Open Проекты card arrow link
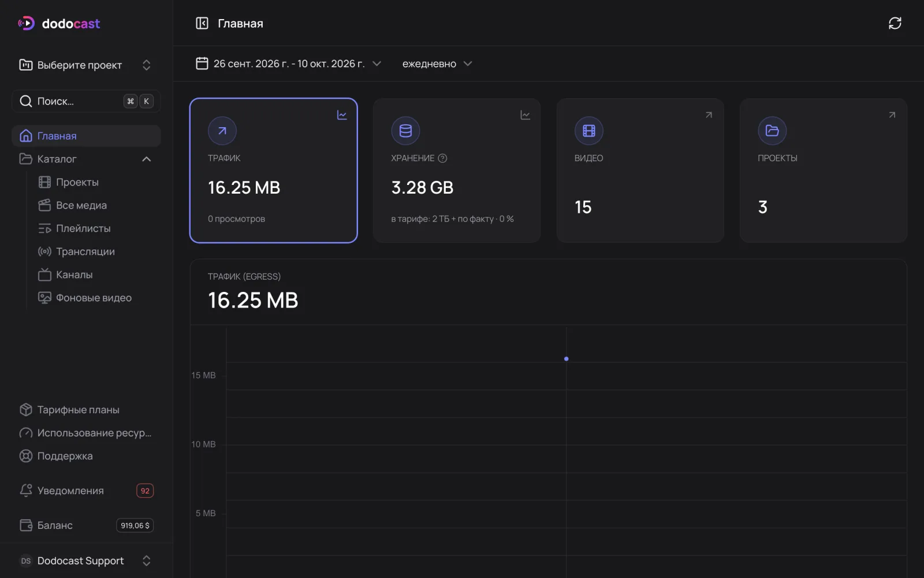924x578 pixels. (892, 115)
